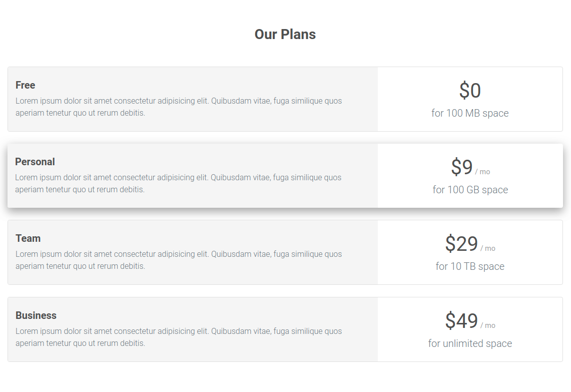Choose the $9 price

tap(462, 167)
